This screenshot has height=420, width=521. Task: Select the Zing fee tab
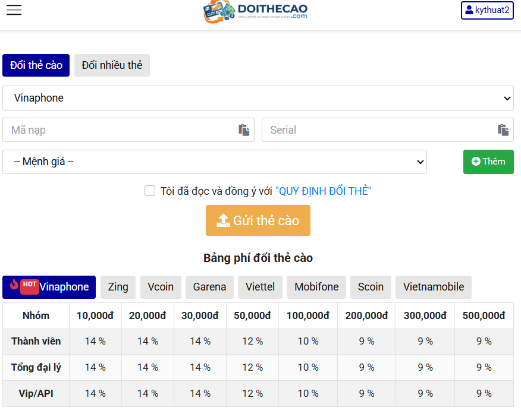tap(118, 287)
